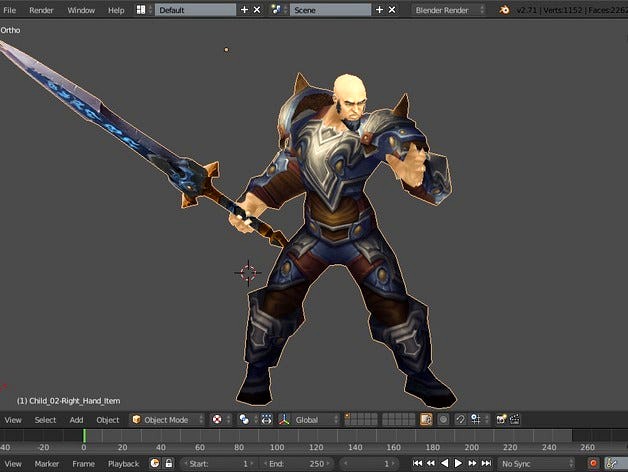Click the first visible layer button in layer grid
Screen dimensions: 628x472
coord(347,417)
